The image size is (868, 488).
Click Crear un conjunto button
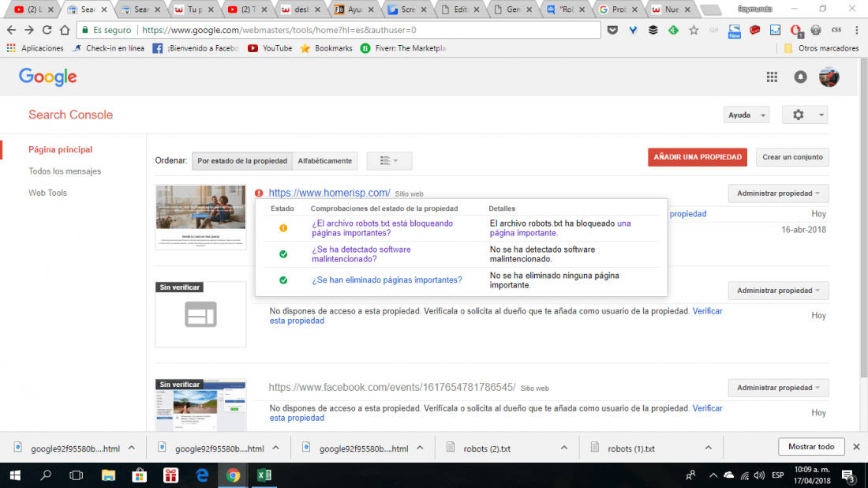point(792,157)
